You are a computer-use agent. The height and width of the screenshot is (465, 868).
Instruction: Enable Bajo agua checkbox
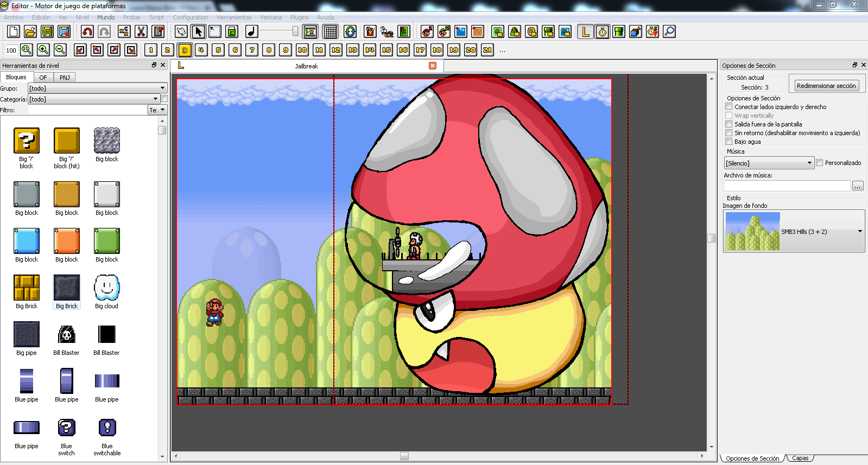729,142
